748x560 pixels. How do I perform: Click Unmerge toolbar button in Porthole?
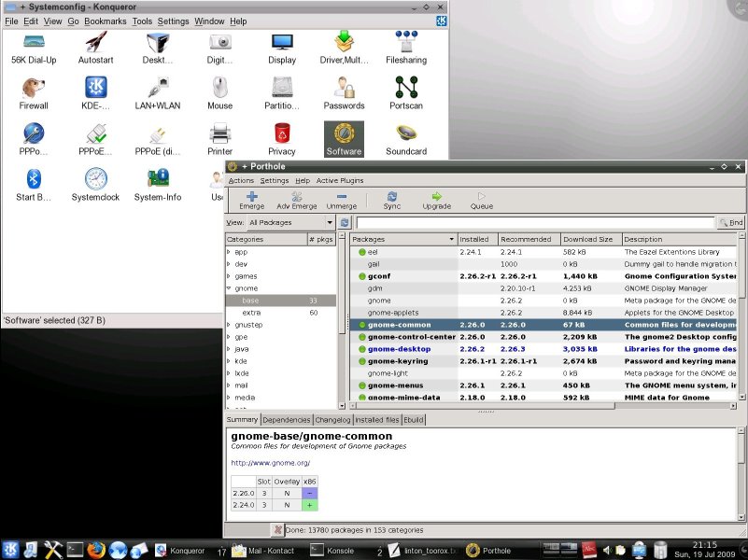point(342,201)
